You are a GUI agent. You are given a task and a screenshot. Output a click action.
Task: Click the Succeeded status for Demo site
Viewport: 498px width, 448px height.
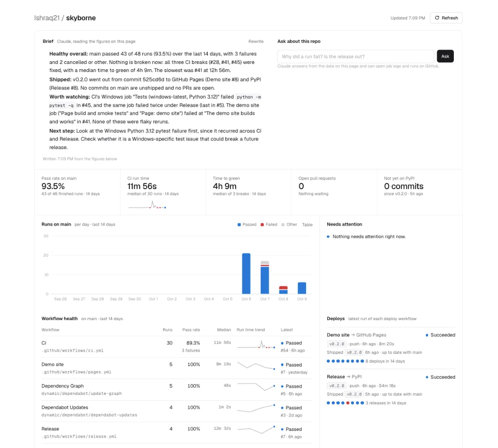tap(440, 335)
